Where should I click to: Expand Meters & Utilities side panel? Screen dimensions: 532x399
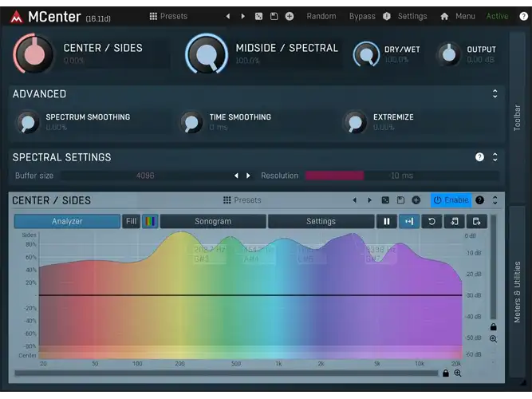(517, 291)
